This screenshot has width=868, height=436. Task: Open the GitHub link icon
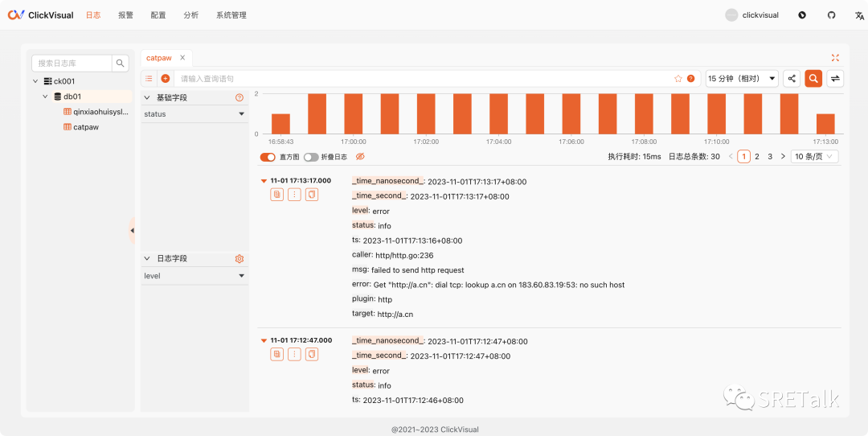(831, 15)
